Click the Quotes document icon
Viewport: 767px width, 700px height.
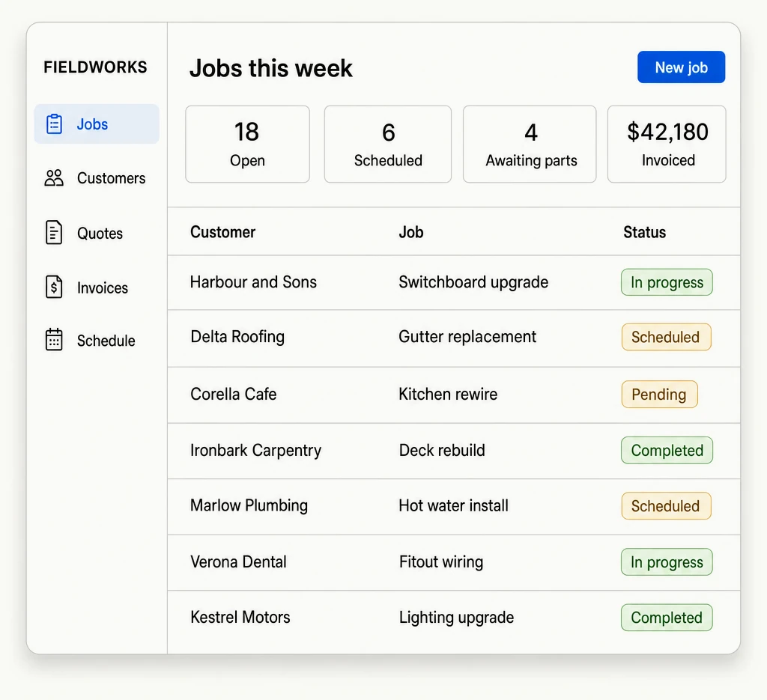(54, 233)
